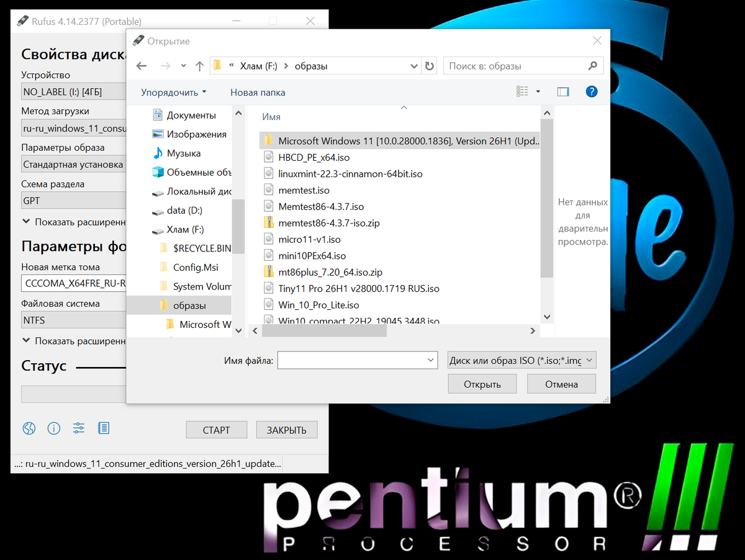Open the Microsoft Windows 11 folder row
Screen dimensions: 745x560
(400, 141)
